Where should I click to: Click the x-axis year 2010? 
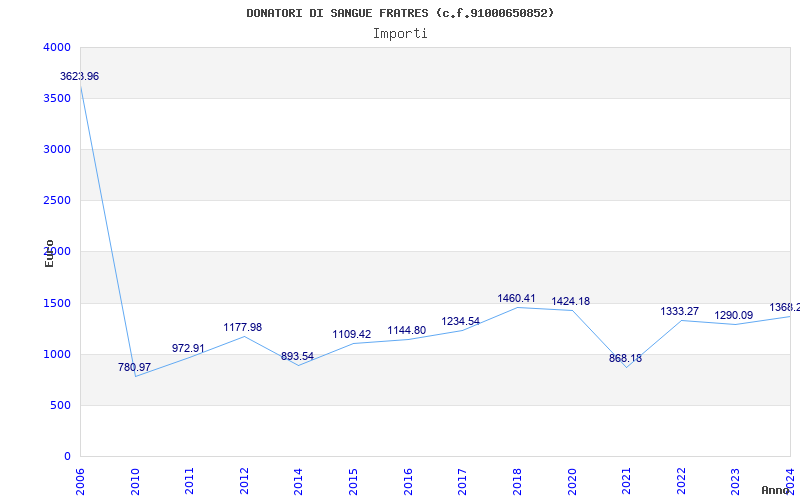[135, 482]
